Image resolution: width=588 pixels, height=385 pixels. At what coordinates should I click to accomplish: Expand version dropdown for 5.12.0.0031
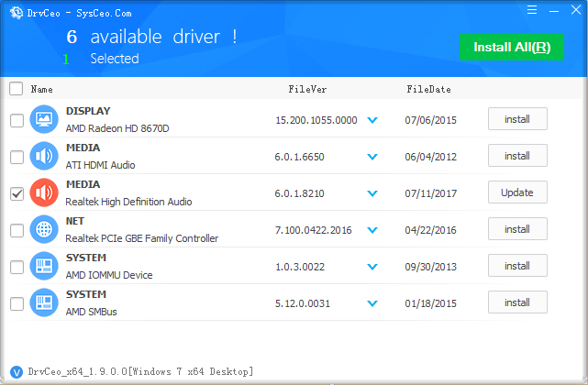coord(372,303)
